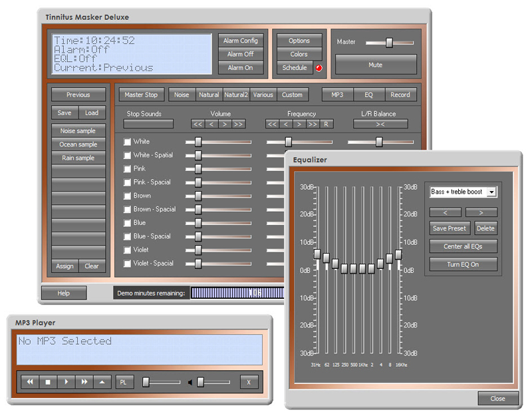
Task: Enable the Brown - Spacial checkbox
Action: pyautogui.click(x=127, y=209)
